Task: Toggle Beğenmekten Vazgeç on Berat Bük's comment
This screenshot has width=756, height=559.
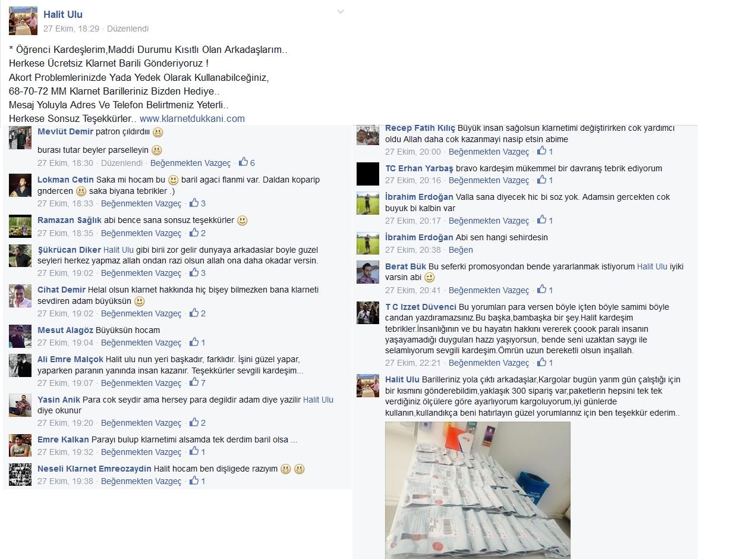Action: point(489,290)
